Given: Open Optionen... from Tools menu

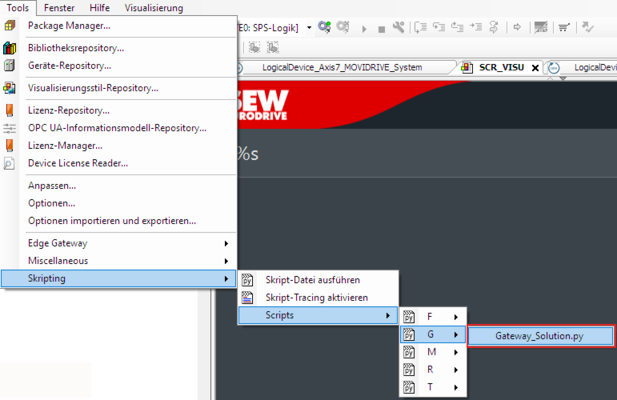Looking at the screenshot, I should click(x=50, y=203).
